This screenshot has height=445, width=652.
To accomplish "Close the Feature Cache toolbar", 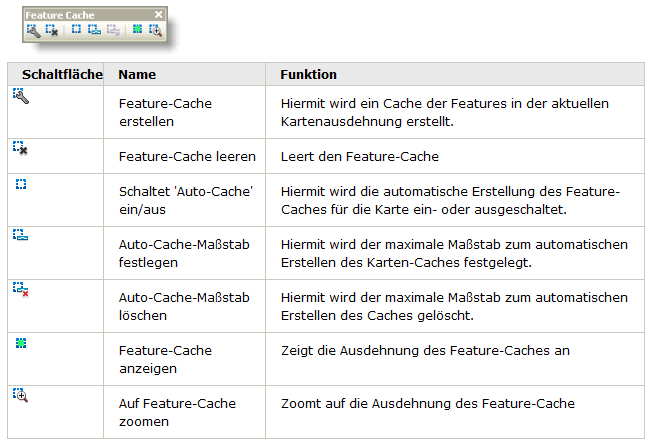I will (159, 15).
